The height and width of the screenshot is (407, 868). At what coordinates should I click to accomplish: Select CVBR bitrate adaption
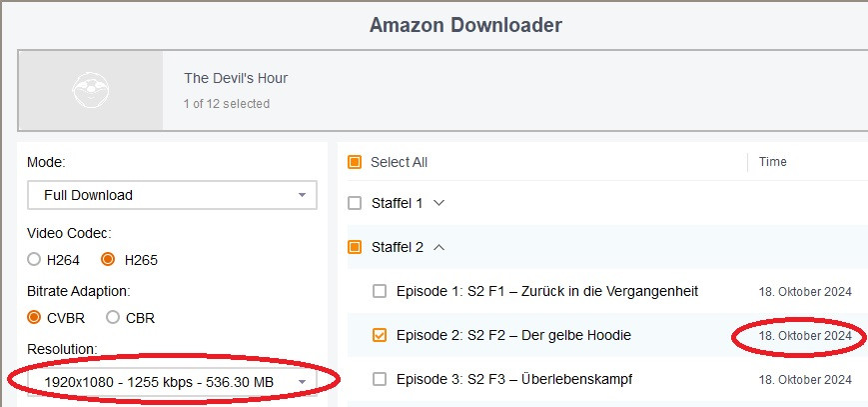[35, 318]
